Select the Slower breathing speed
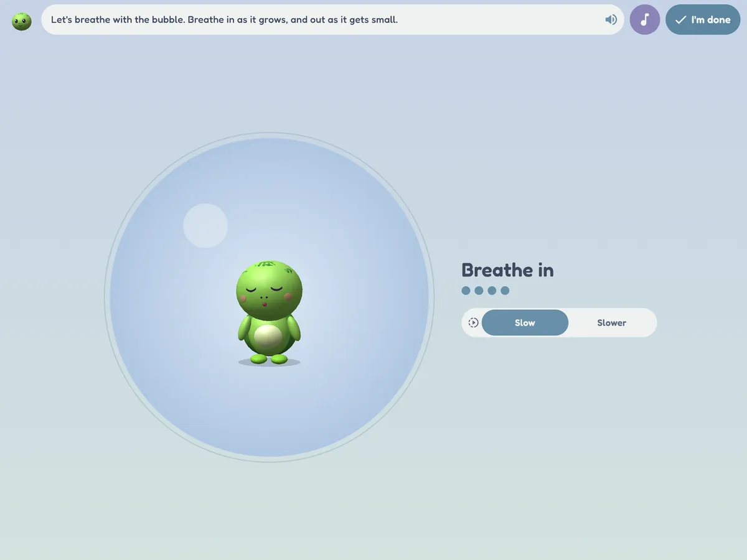747x560 pixels. [612, 323]
